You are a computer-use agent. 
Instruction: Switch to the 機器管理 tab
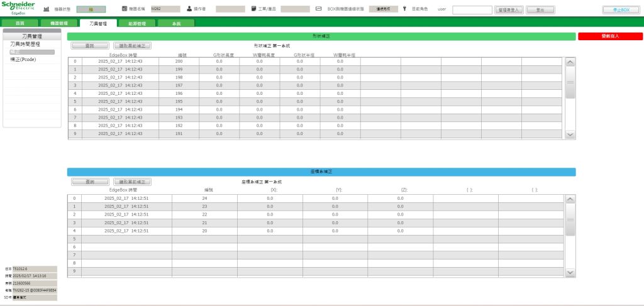click(x=58, y=23)
